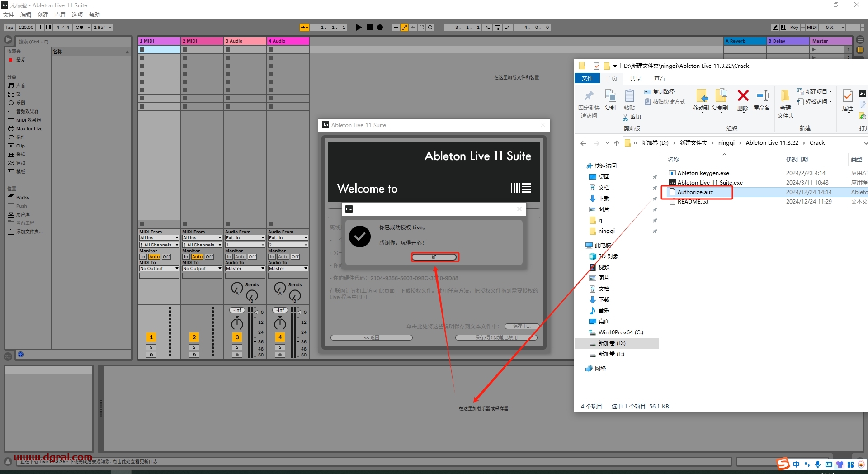Image resolution: width=868 pixels, height=474 pixels.
Task: Click the Tap tempo button
Action: tap(9, 27)
